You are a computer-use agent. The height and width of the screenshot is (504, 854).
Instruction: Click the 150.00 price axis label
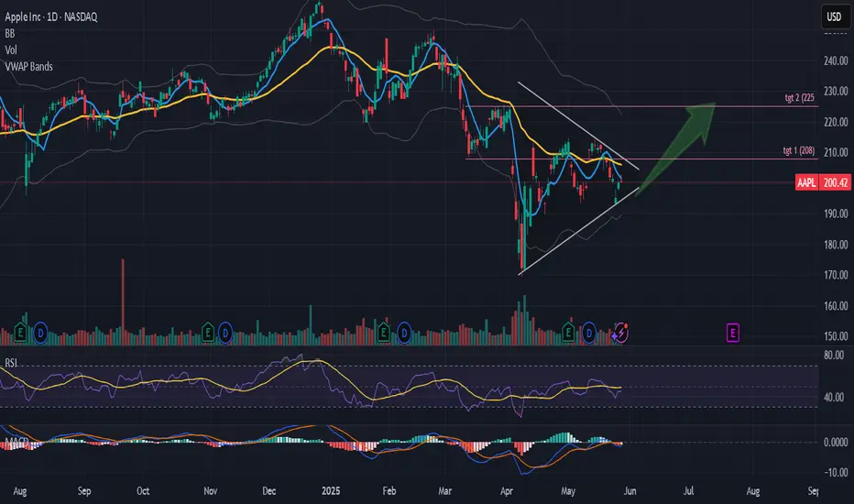836,336
